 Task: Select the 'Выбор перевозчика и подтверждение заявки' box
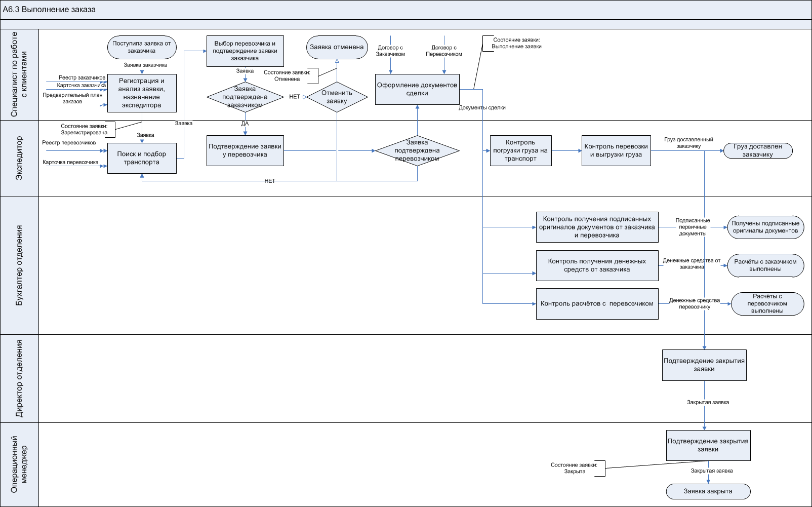pos(245,51)
